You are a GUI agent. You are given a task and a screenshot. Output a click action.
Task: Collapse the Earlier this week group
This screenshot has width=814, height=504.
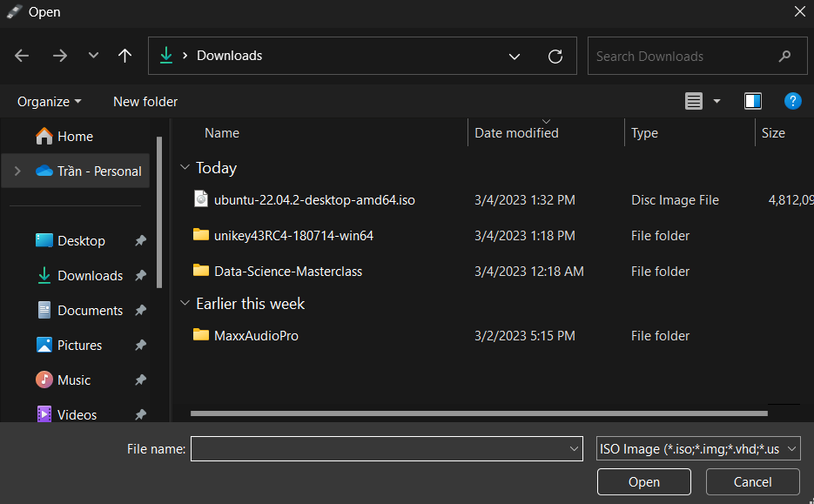(x=185, y=304)
